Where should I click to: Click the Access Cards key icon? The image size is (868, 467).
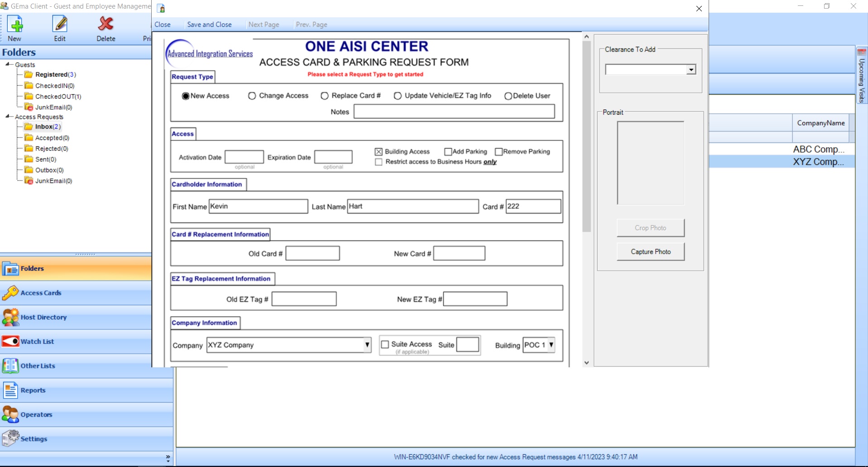tap(10, 293)
